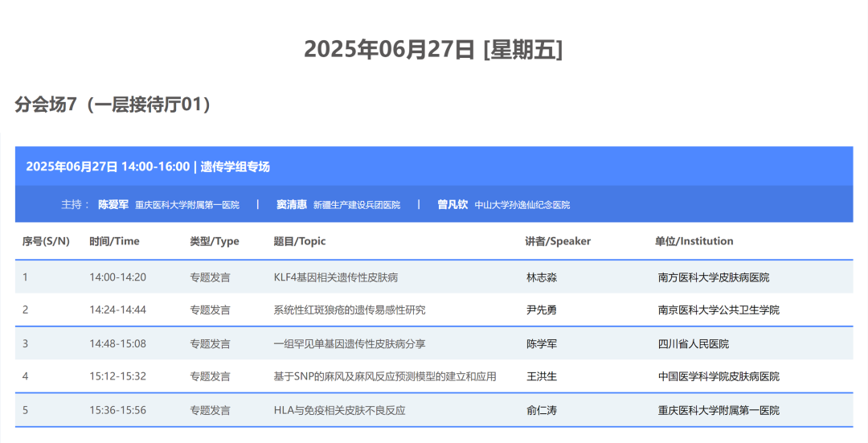Click serial number 5 in fifth row
The image size is (868, 443).
(25, 410)
